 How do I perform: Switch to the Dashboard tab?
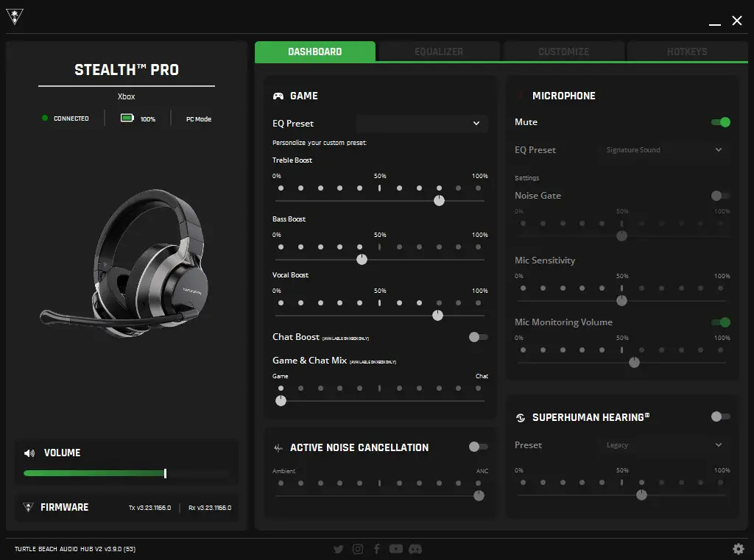tap(315, 52)
